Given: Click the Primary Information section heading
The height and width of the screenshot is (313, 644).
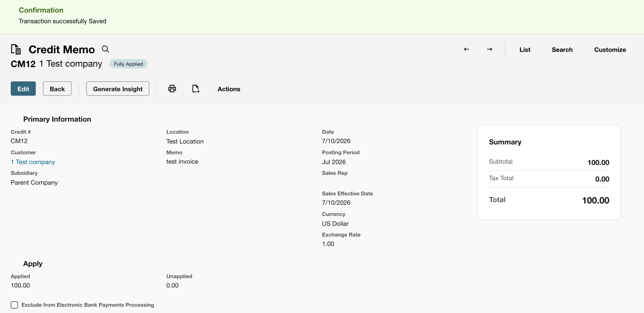Looking at the screenshot, I should click(57, 119).
